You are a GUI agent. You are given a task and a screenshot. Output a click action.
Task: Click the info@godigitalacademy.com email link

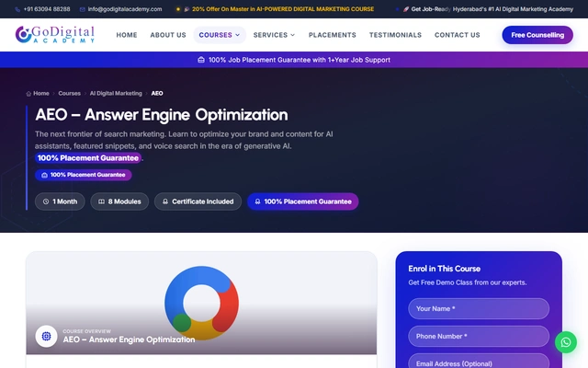point(125,9)
